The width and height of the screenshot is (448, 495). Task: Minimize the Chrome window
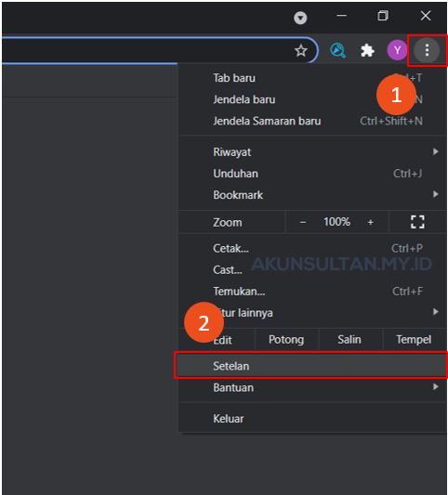click(341, 16)
